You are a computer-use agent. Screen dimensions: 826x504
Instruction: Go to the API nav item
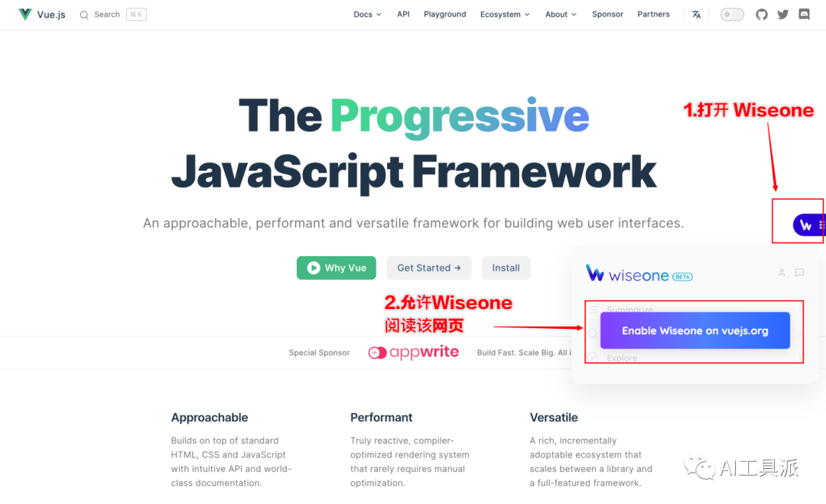click(403, 15)
